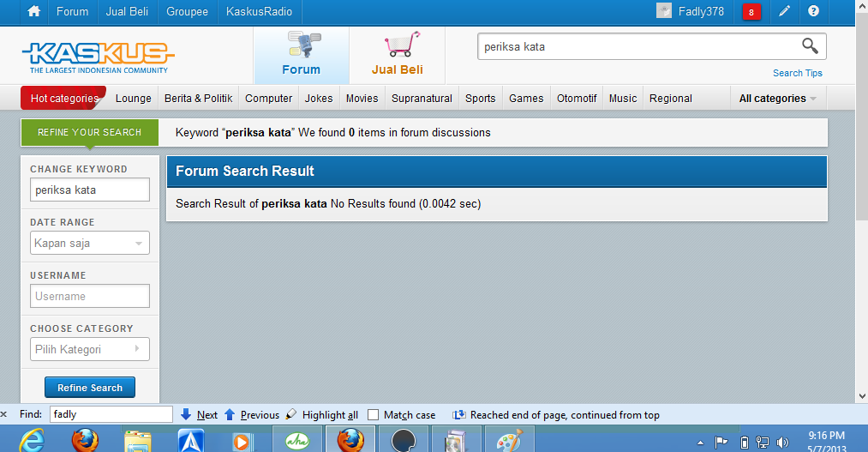Show hidden tray icons arrow
Viewport: 868px width, 452px height.
coord(700,443)
